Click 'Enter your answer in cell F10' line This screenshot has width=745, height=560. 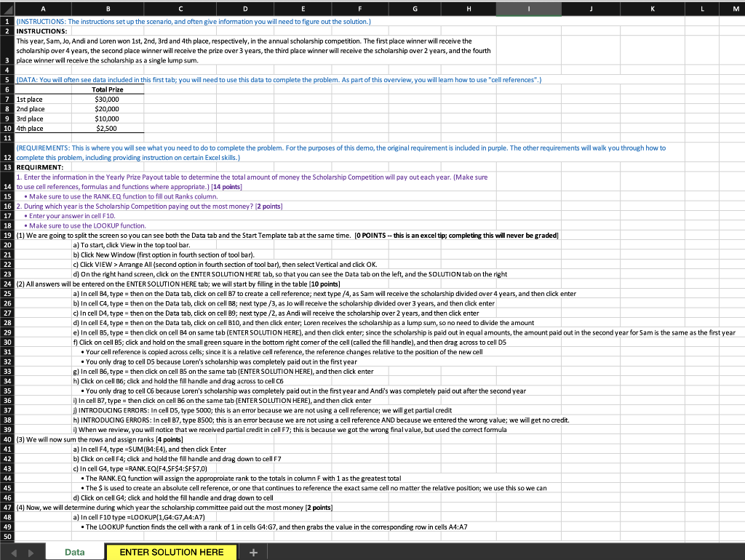69,216
